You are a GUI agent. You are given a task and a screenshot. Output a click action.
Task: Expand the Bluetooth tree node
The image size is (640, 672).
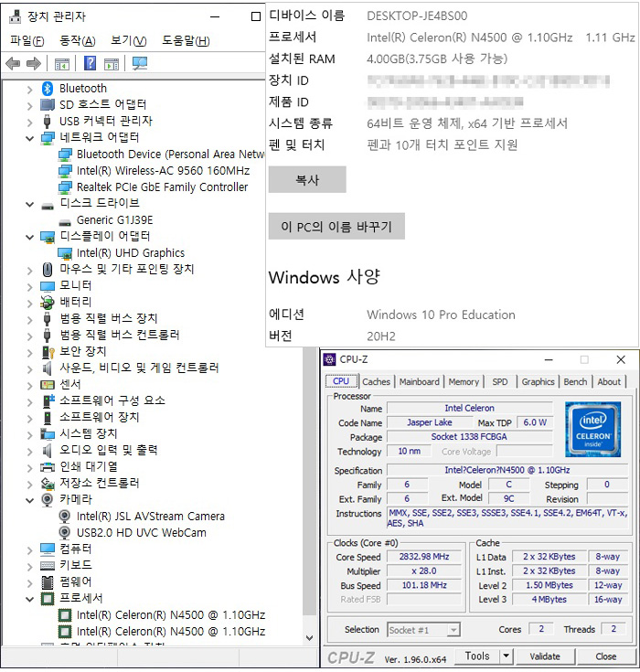click(x=29, y=90)
